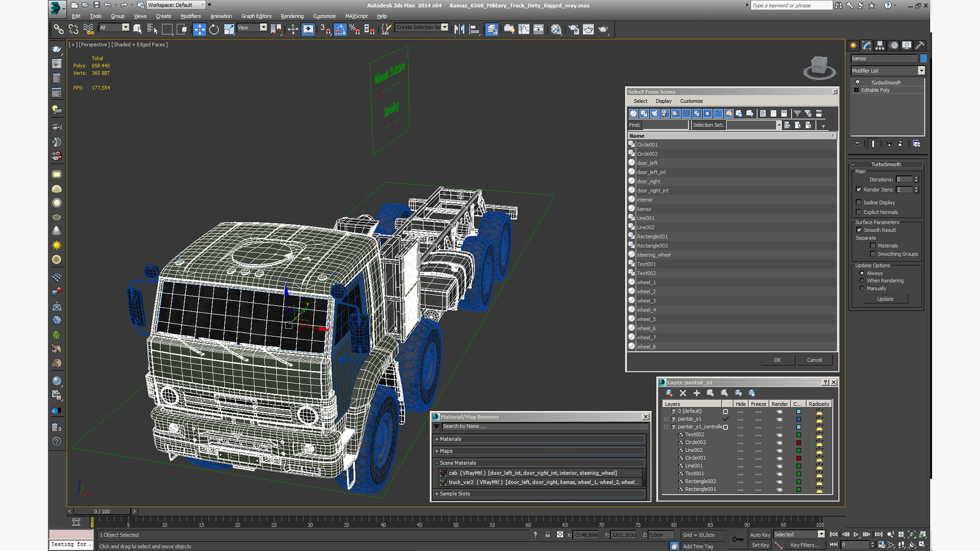Open Render Setup teapot icon
980x551 pixels.
tap(574, 30)
